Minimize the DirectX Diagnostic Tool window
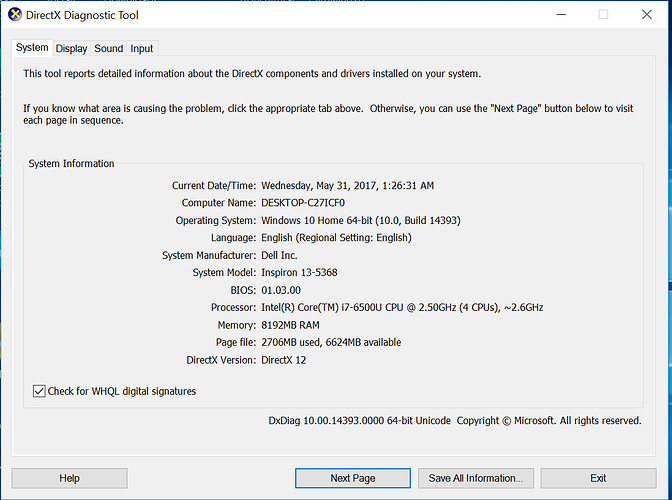This screenshot has width=672, height=500. click(x=561, y=15)
